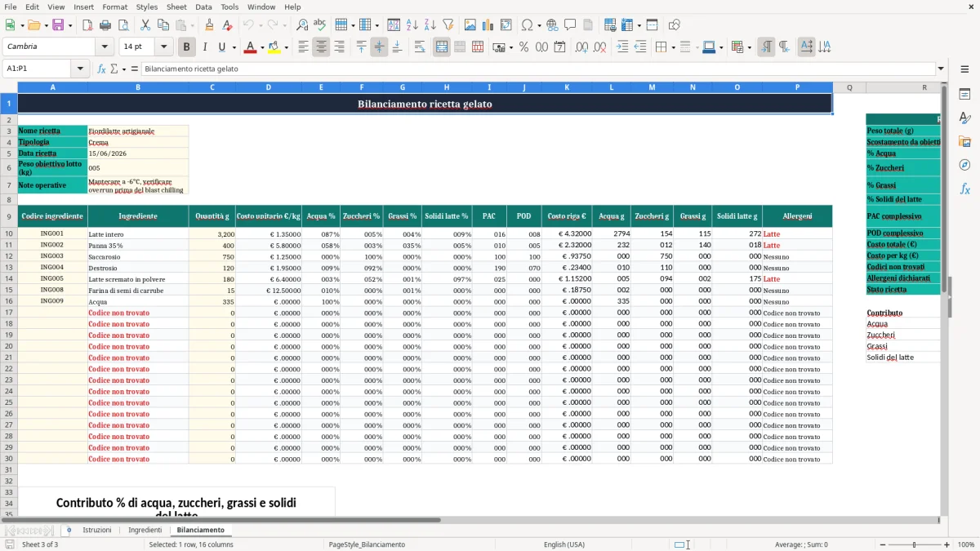Viewport: 980px width, 551px height.
Task: Click column header K
Action: [x=567, y=87]
